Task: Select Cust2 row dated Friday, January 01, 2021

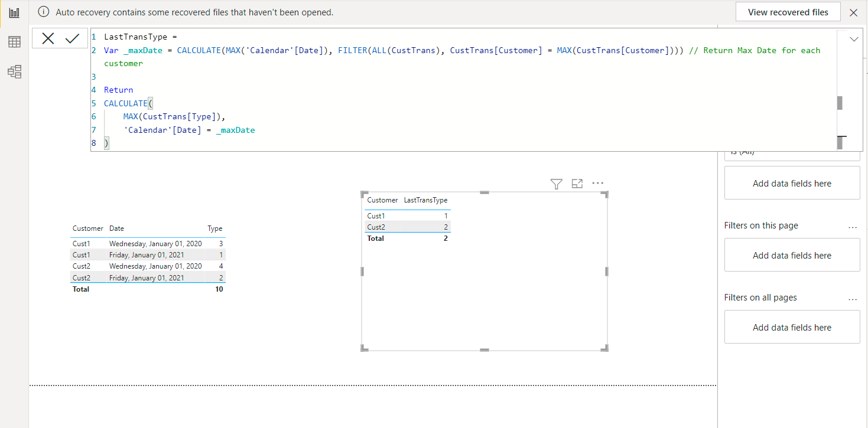Action: click(x=148, y=278)
